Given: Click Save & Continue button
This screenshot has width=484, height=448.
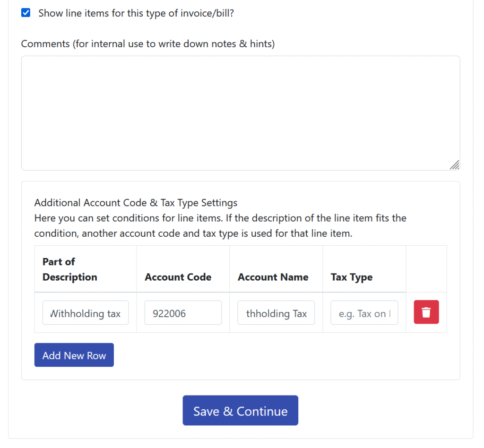Looking at the screenshot, I should (x=241, y=410).
